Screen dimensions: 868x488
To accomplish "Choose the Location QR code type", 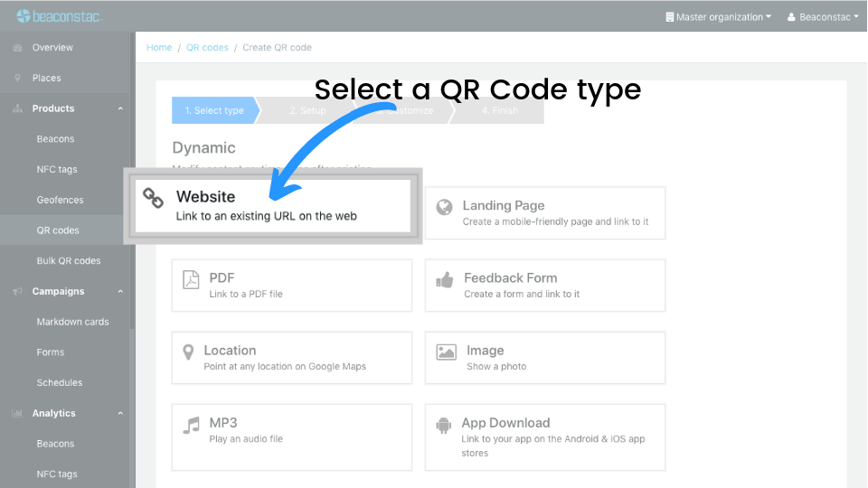I will pos(292,358).
